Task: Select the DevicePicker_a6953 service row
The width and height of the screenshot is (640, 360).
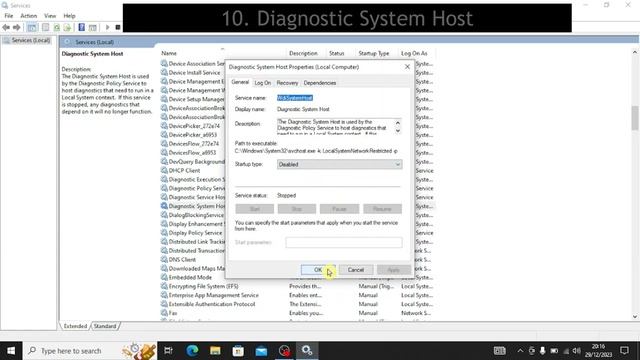Action: (192, 135)
